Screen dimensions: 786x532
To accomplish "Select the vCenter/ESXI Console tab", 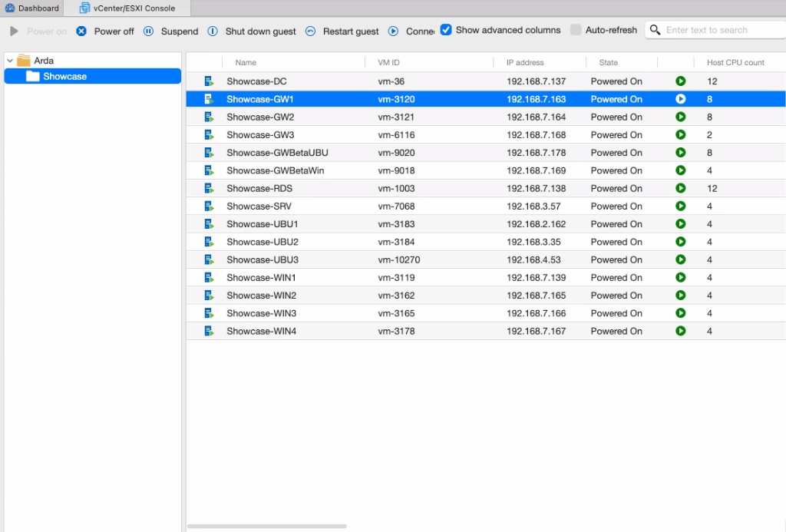I will 127,8.
